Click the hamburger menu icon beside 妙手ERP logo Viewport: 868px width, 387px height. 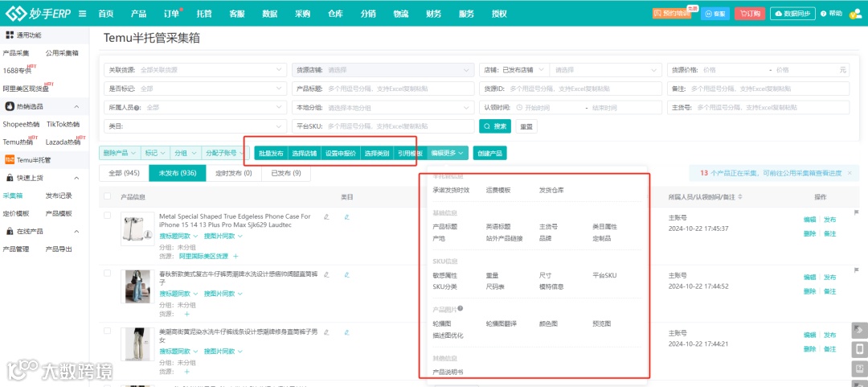click(83, 14)
